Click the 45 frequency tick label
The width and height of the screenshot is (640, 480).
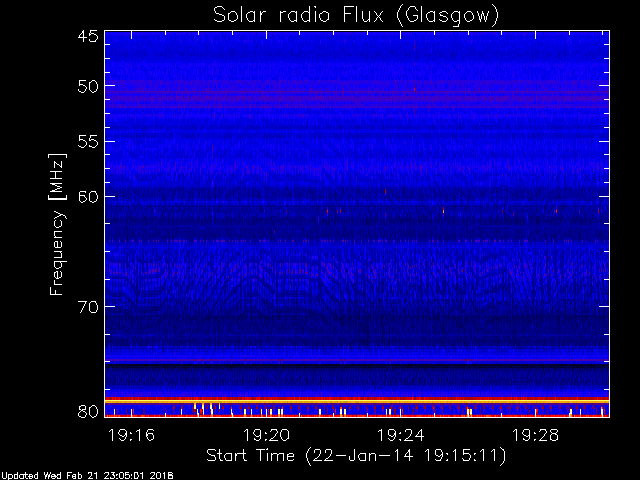pyautogui.click(x=88, y=36)
